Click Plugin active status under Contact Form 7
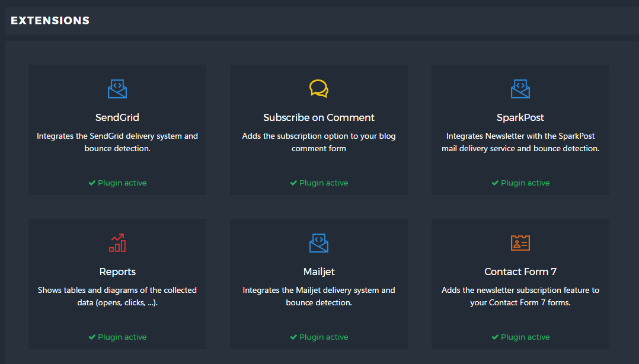This screenshot has height=364, width=639. (x=525, y=337)
